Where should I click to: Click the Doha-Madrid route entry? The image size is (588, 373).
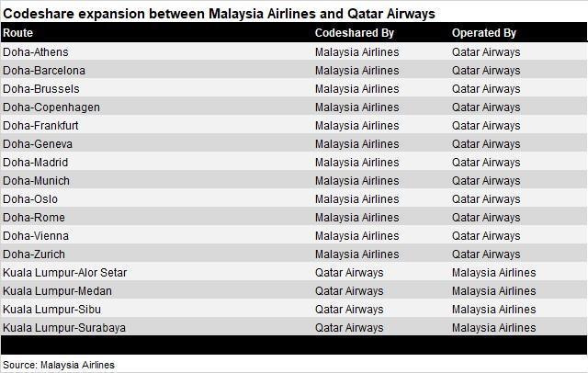pos(36,163)
